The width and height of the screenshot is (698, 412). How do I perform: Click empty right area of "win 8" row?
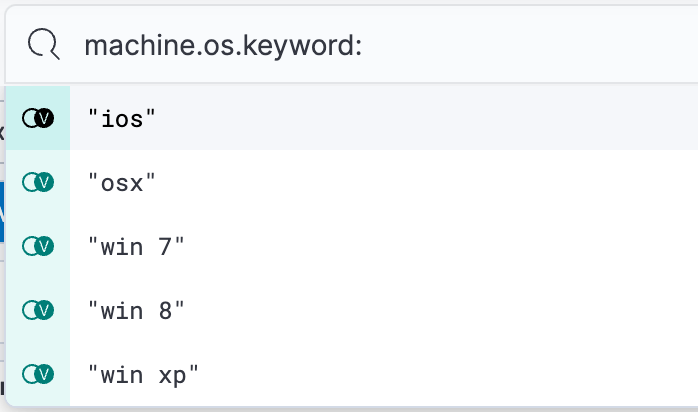coord(450,310)
